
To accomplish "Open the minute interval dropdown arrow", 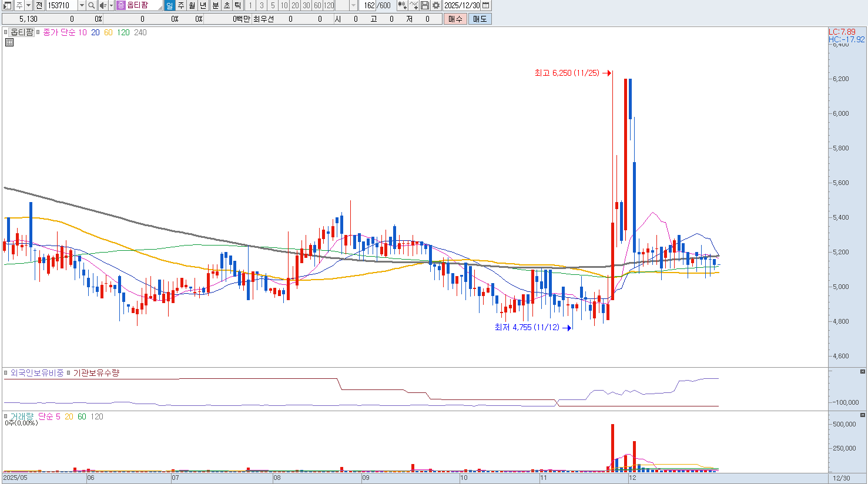I will pos(353,5).
